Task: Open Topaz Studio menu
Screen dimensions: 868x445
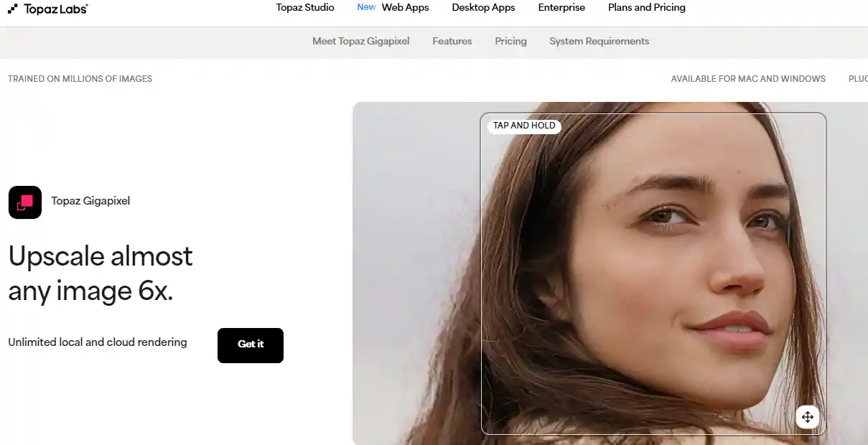Action: point(305,7)
